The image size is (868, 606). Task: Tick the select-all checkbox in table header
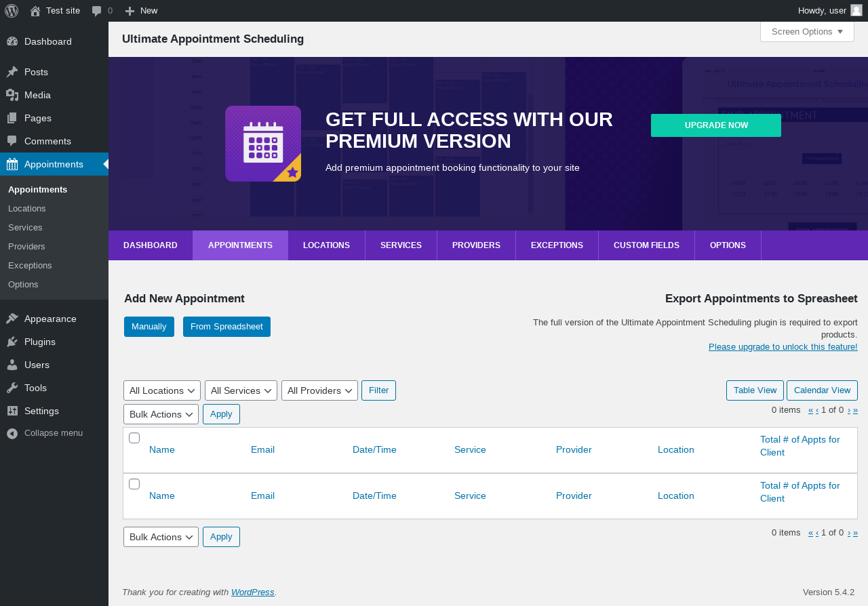(x=134, y=438)
